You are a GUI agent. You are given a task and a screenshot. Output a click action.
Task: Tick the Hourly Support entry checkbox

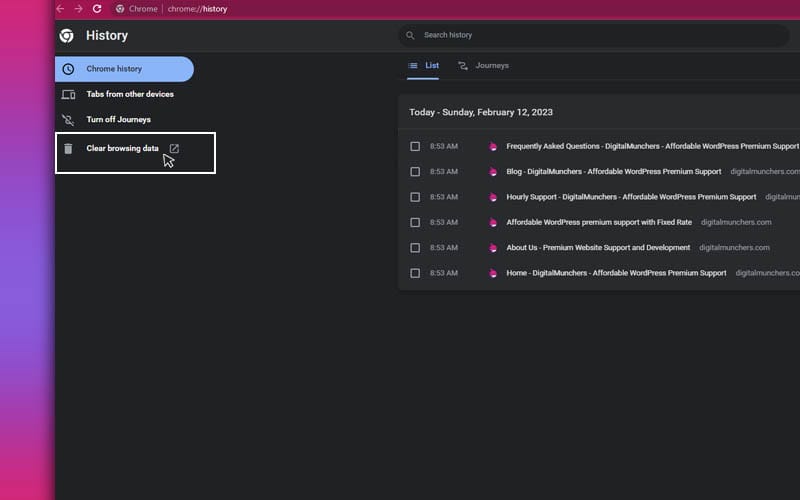click(415, 197)
